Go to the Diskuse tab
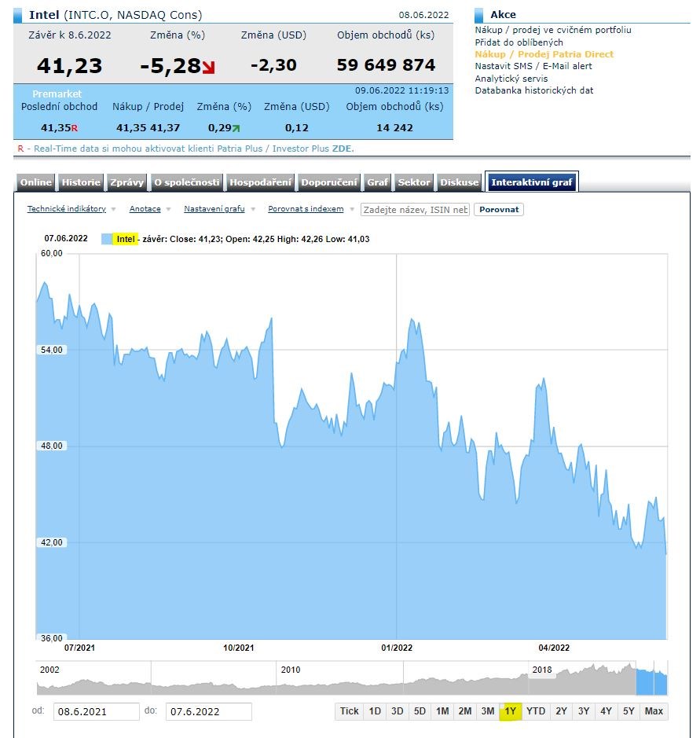Viewport: 700px width, 738px height. 460,182
